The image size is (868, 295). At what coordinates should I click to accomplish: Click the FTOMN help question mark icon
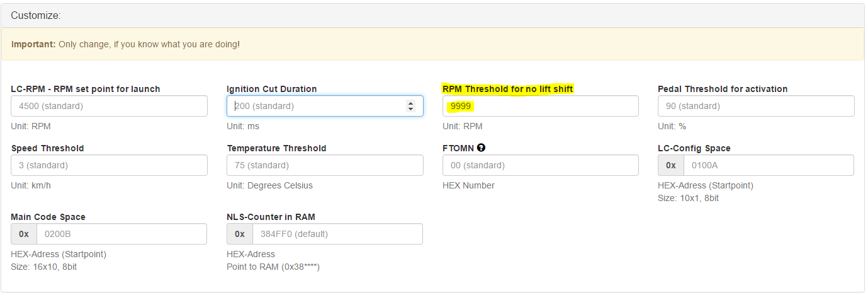(x=482, y=148)
